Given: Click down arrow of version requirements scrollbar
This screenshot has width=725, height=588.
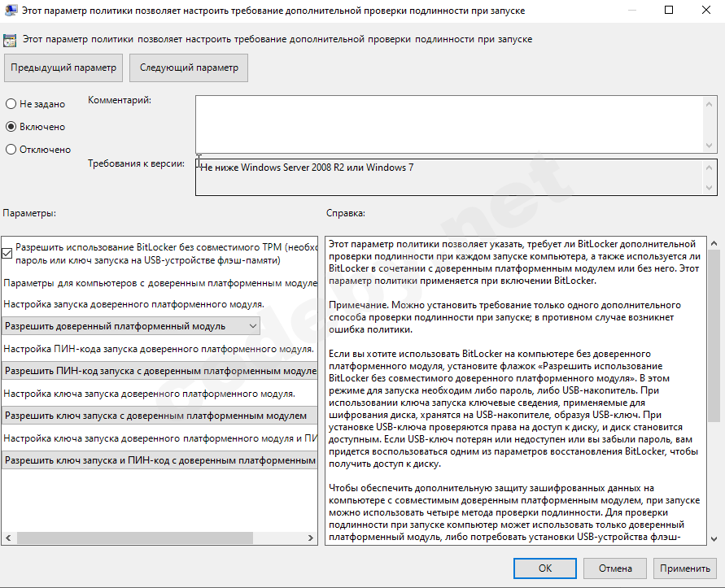Looking at the screenshot, I should tap(710, 188).
